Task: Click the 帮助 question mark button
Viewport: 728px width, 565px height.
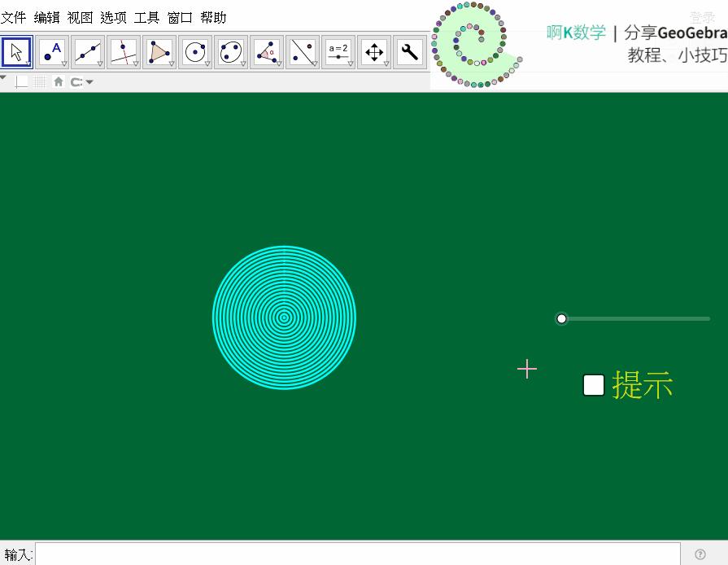Action: (x=700, y=554)
